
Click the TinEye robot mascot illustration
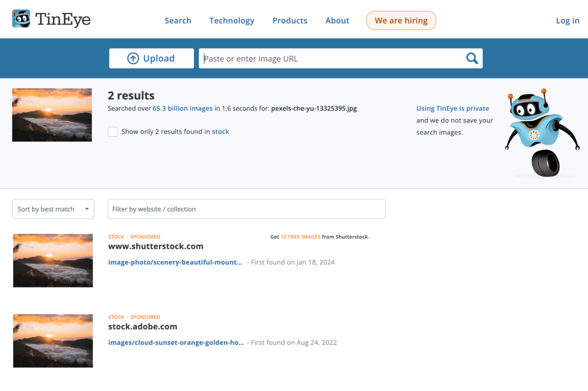click(539, 132)
